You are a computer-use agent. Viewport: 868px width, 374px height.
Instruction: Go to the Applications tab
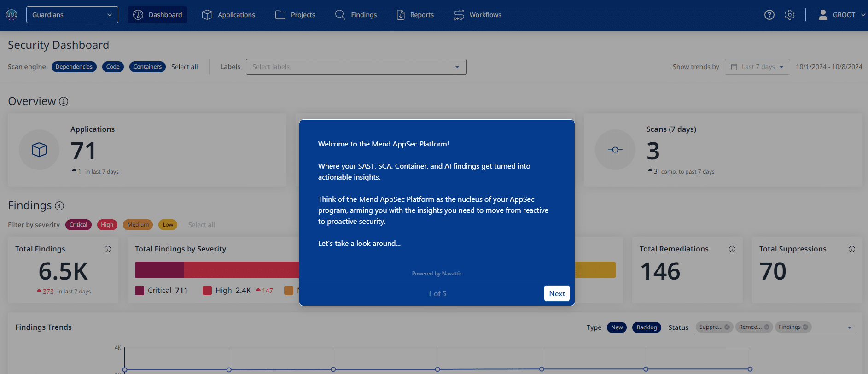coord(228,15)
